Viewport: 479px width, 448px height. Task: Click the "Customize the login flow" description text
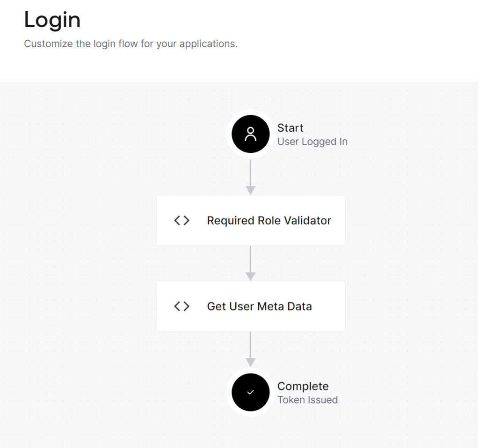coord(131,44)
